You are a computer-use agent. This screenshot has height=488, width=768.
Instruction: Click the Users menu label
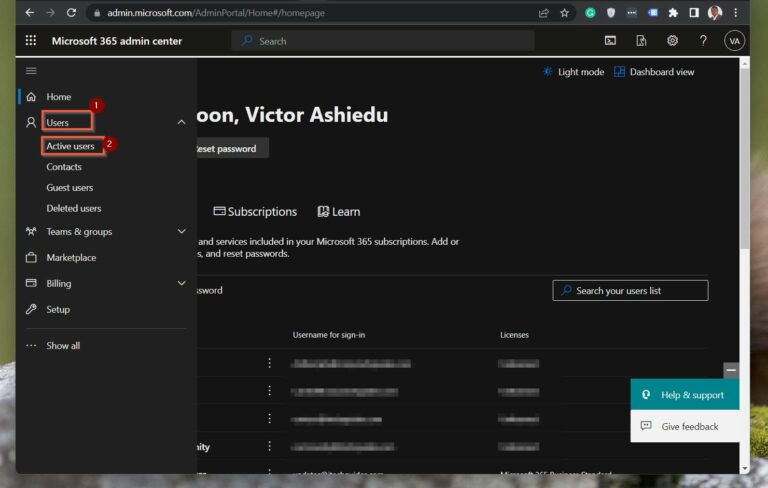click(x=58, y=122)
